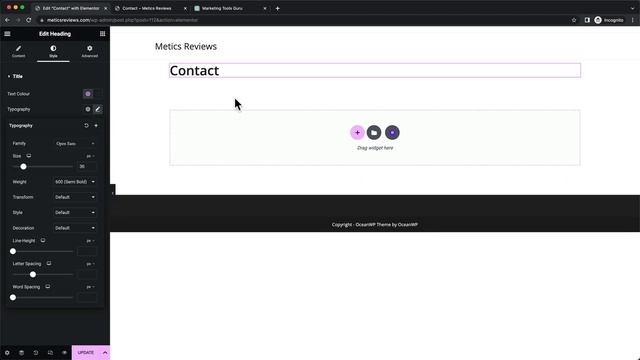Add new section with plus button
The height and width of the screenshot is (360, 640).
pos(357,133)
